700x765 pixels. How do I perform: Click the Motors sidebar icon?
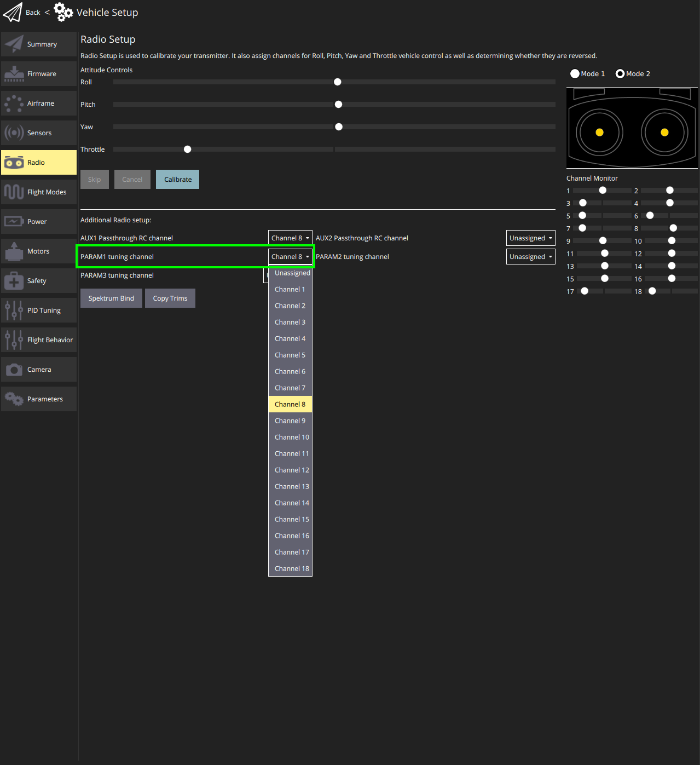(x=14, y=251)
